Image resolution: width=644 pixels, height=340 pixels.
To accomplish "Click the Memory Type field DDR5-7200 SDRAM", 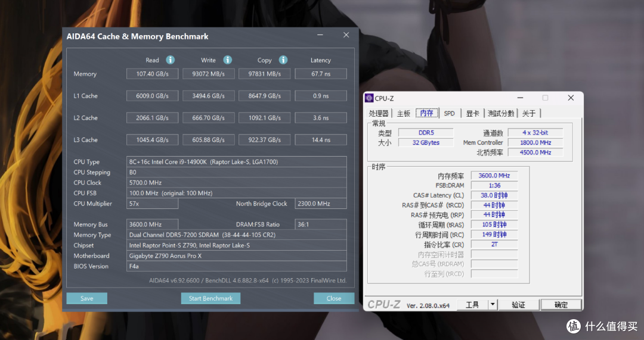I will coord(237,235).
